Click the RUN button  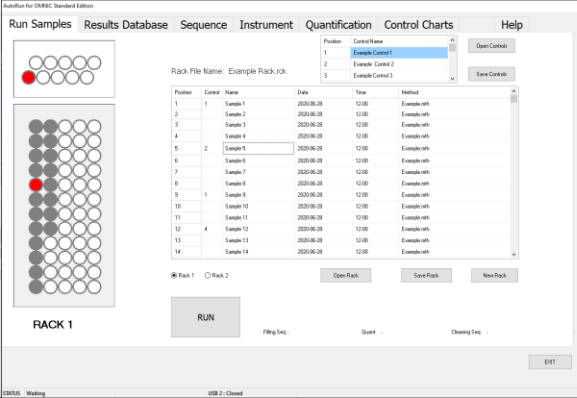206,317
